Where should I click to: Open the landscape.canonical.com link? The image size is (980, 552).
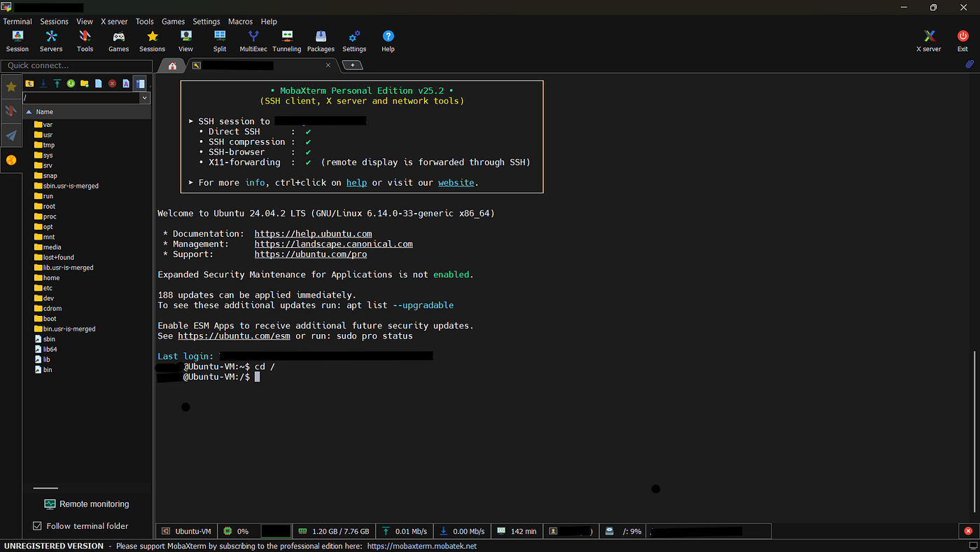(x=334, y=244)
